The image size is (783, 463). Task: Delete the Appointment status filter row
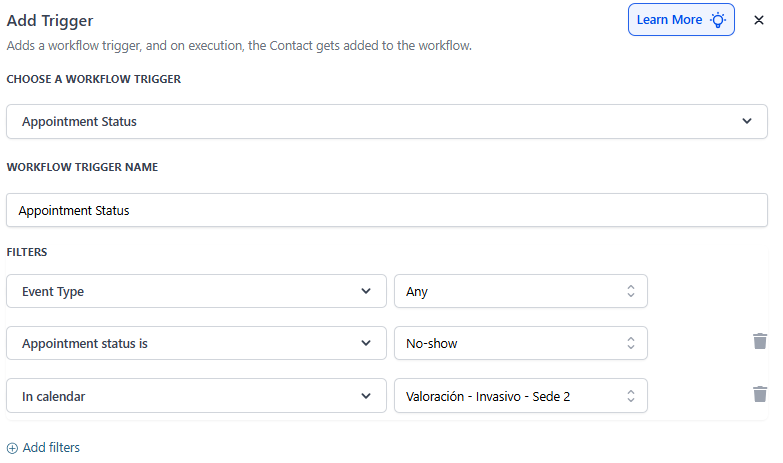tap(760, 342)
